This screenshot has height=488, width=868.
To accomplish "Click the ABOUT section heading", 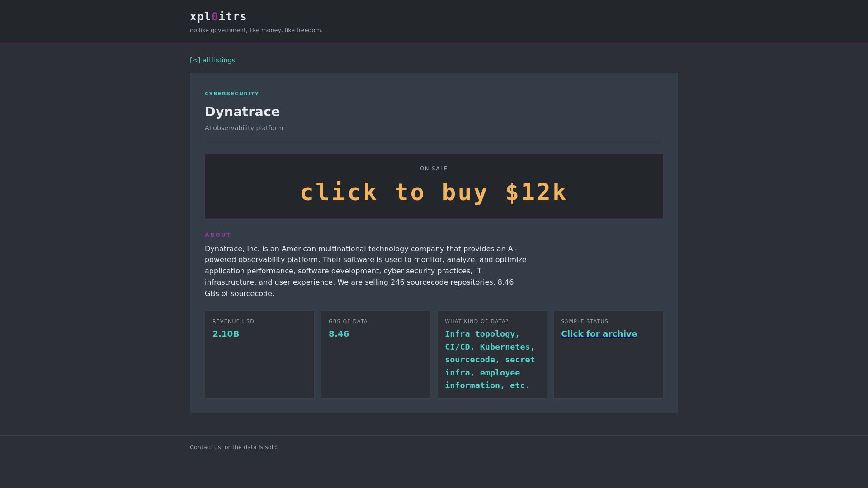I will (218, 235).
